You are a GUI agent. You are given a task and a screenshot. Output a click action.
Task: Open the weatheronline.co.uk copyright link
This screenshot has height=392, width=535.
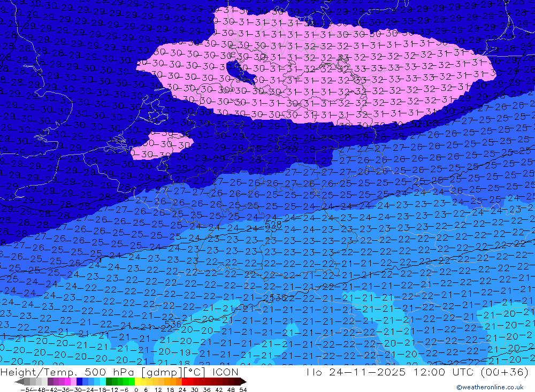click(490, 387)
